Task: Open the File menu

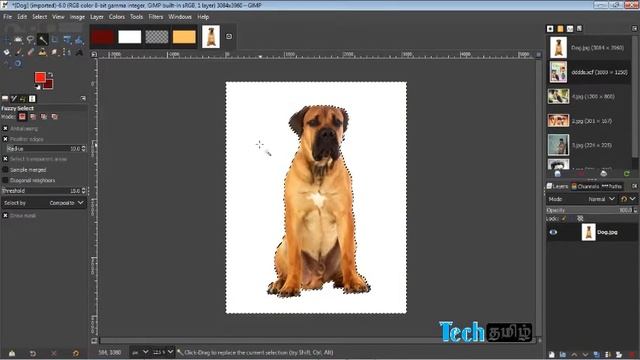Action: click(7, 17)
